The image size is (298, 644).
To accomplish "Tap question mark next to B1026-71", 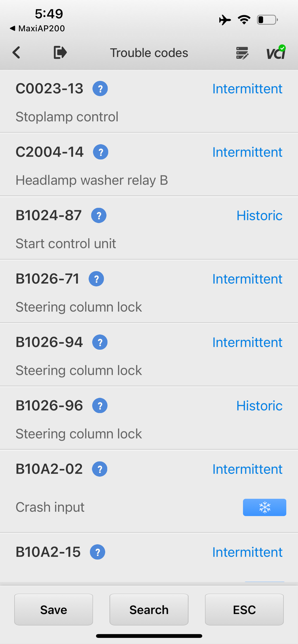I will 96,279.
